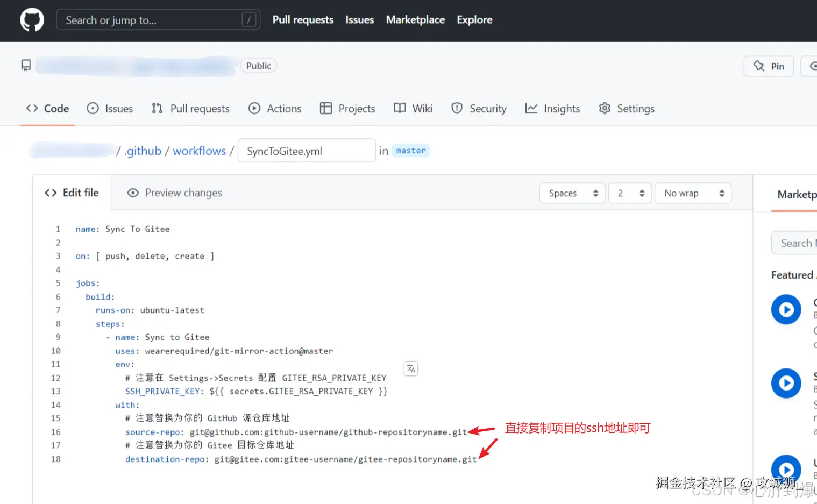Open Pull requests in top navigation
Image resolution: width=817 pixels, height=504 pixels.
303,20
